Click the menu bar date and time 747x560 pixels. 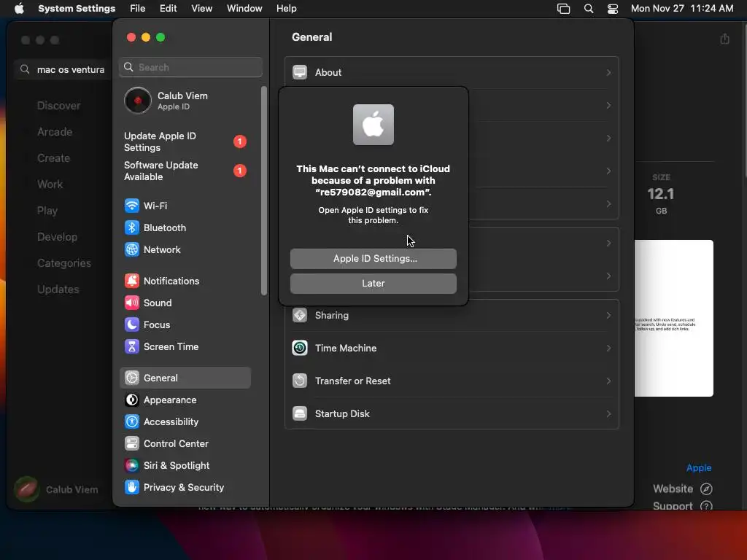click(682, 9)
